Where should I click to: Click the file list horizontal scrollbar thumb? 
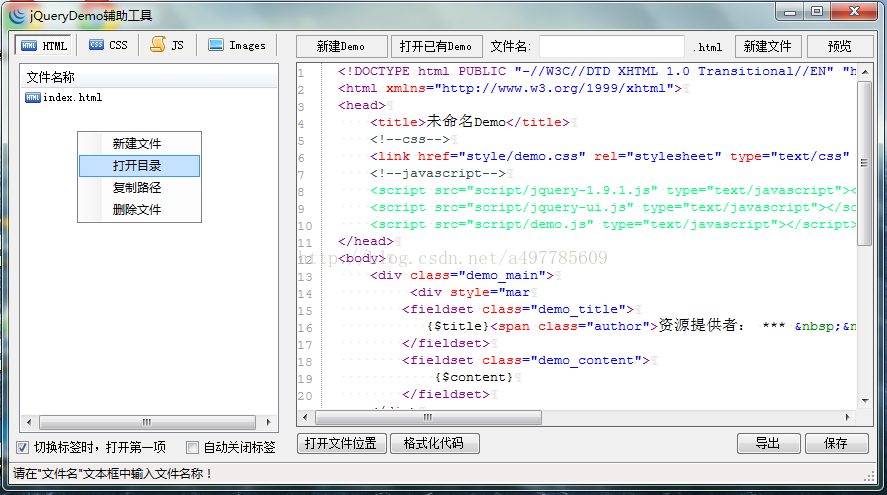pos(147,422)
